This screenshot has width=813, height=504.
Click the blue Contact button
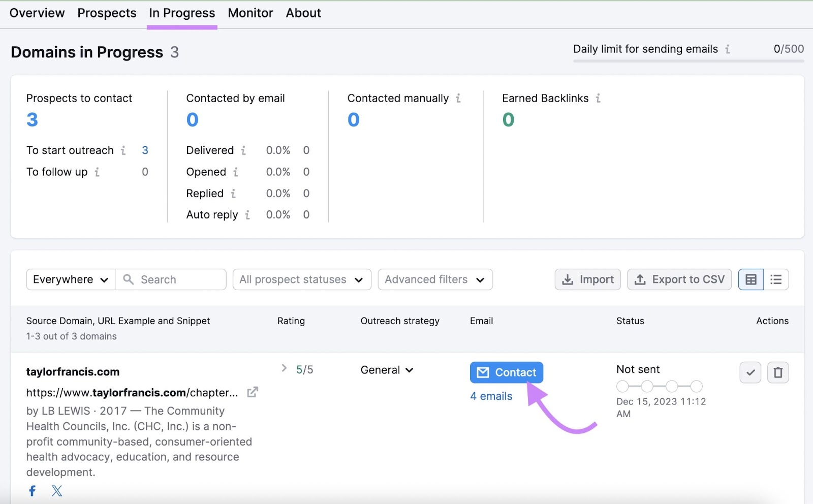(x=506, y=372)
